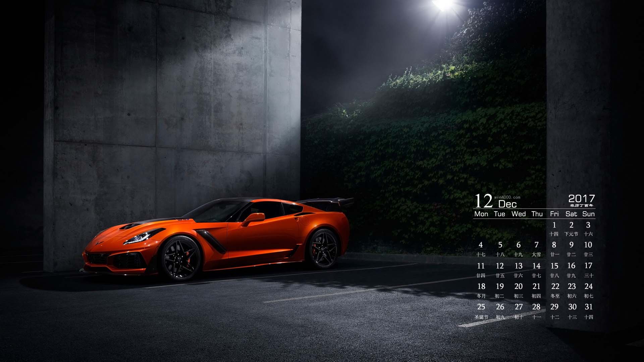Click date 31 on the calendar
644x362 pixels.
[x=589, y=307]
